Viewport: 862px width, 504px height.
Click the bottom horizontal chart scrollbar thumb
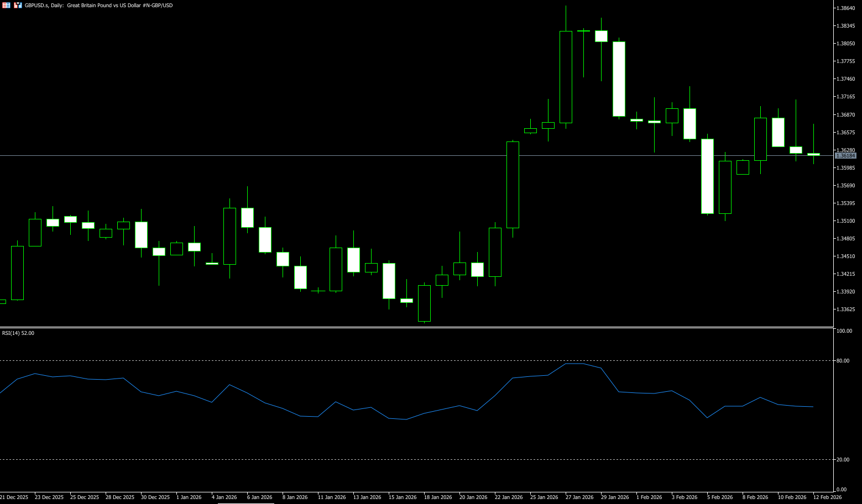click(245, 503)
